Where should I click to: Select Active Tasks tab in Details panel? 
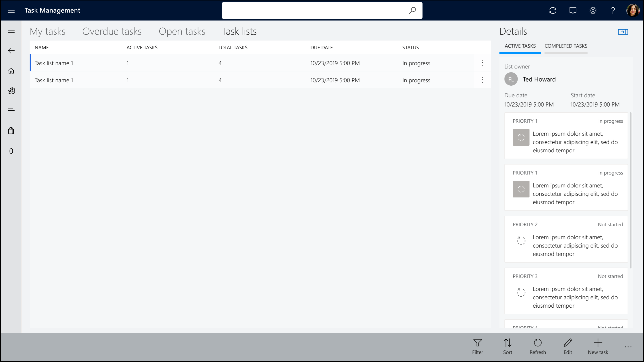pyautogui.click(x=521, y=46)
